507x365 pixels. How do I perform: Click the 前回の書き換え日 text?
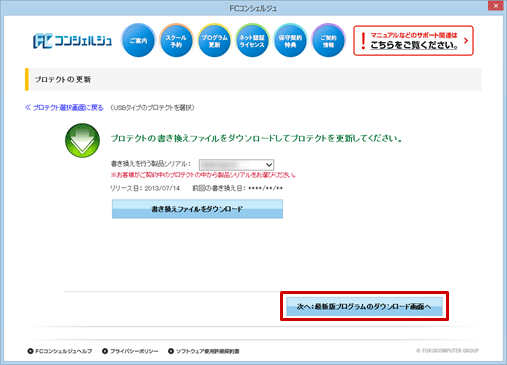click(238, 188)
